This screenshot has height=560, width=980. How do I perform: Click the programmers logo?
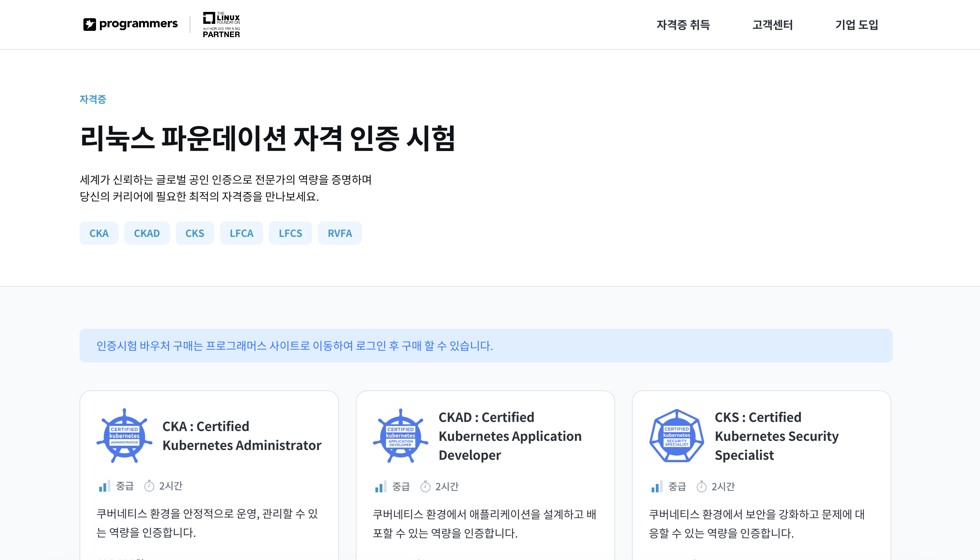130,24
